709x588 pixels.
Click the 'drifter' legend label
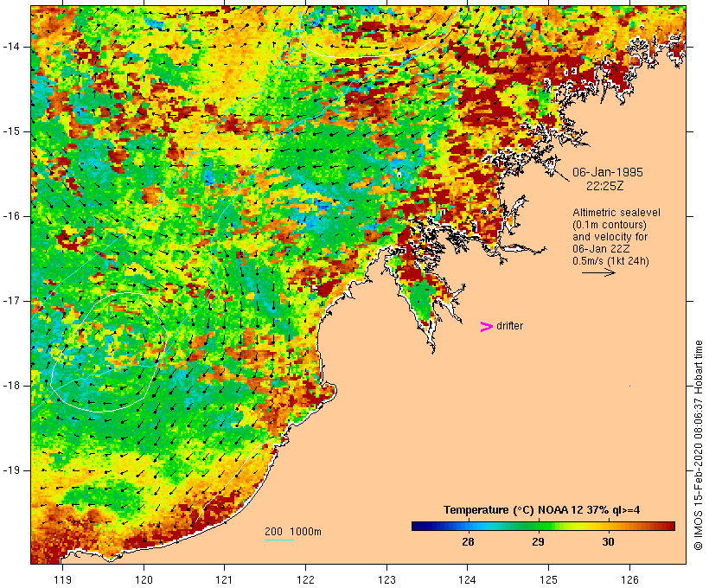pyautogui.click(x=509, y=326)
